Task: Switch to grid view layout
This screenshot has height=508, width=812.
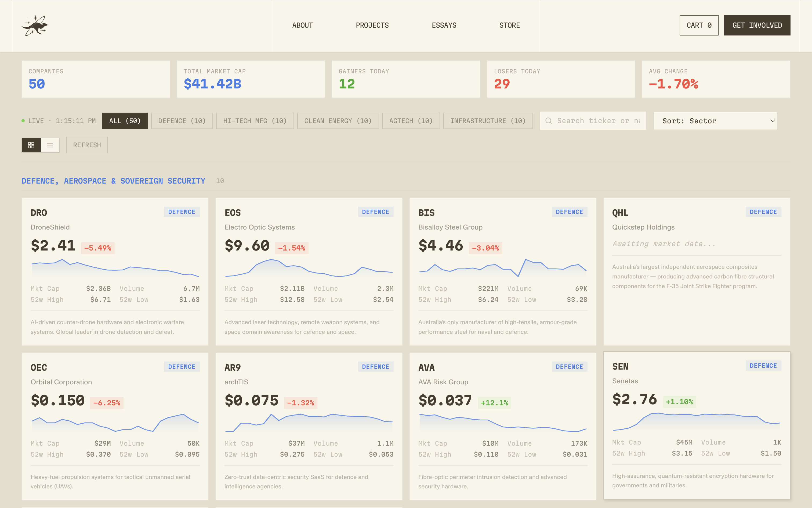Action: click(x=31, y=145)
